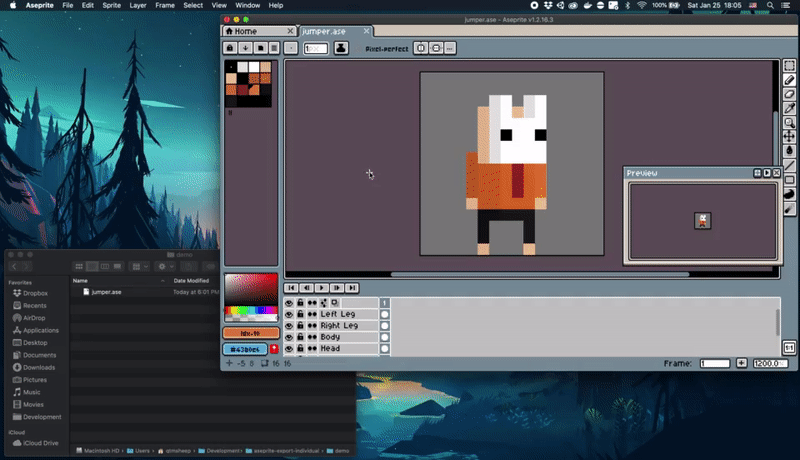Click the Frame number input field
This screenshot has height=460, width=800.
pos(715,363)
